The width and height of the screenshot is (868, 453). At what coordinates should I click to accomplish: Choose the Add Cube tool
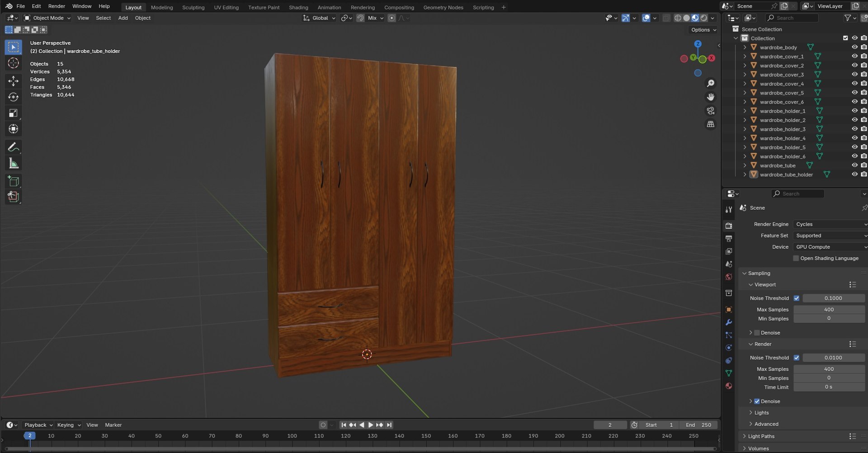click(13, 182)
